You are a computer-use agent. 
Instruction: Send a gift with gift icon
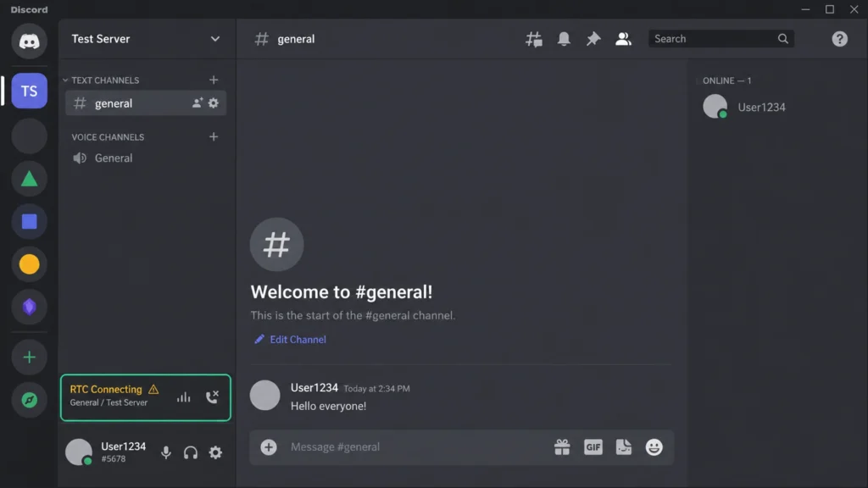pos(562,447)
